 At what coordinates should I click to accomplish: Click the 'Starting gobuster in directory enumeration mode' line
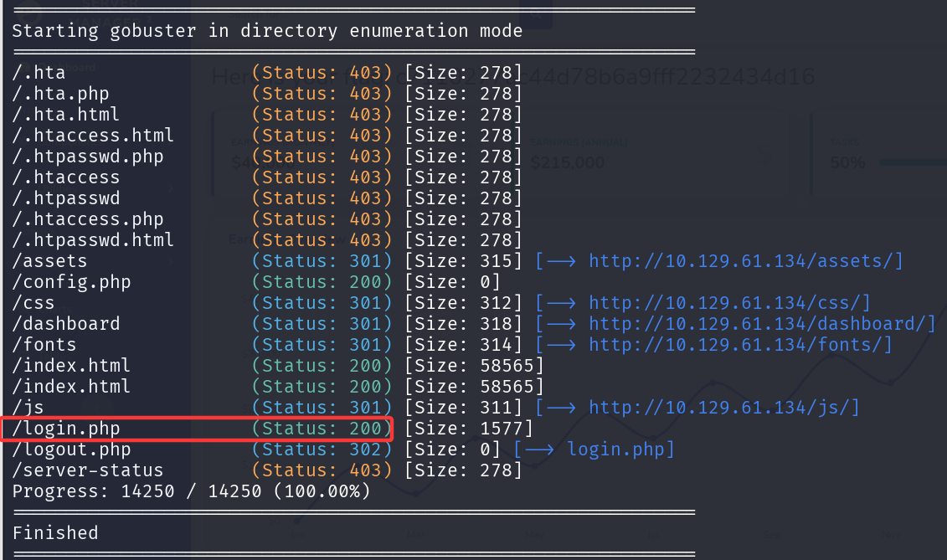(268, 31)
